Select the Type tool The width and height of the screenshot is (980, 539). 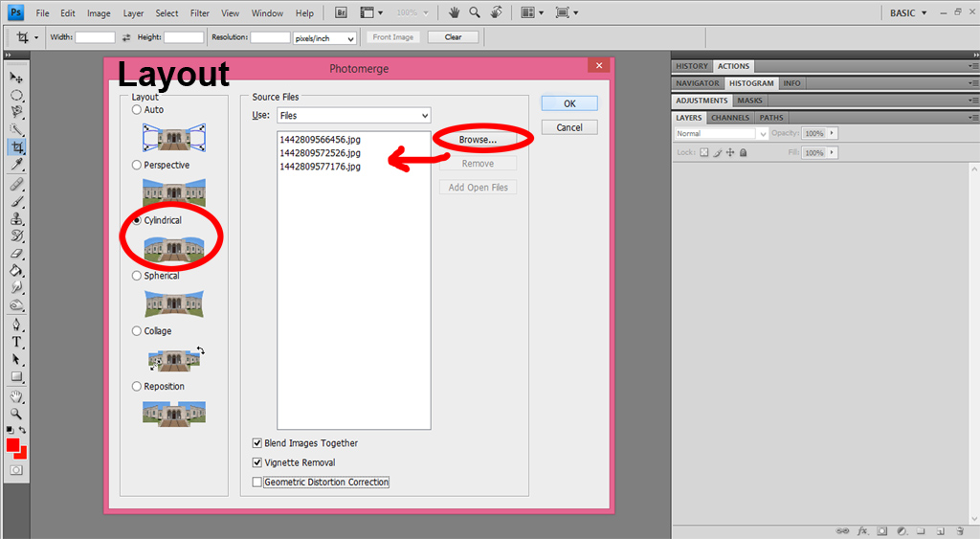click(x=16, y=342)
